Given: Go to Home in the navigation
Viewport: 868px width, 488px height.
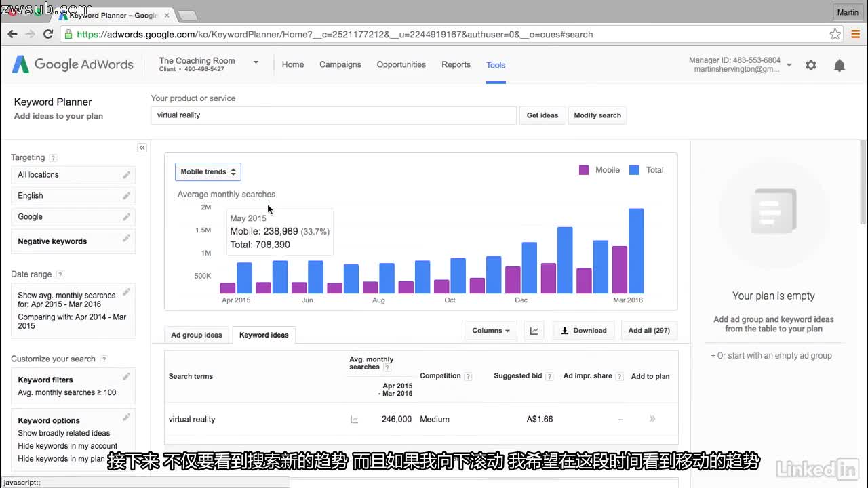Looking at the screenshot, I should tap(293, 65).
